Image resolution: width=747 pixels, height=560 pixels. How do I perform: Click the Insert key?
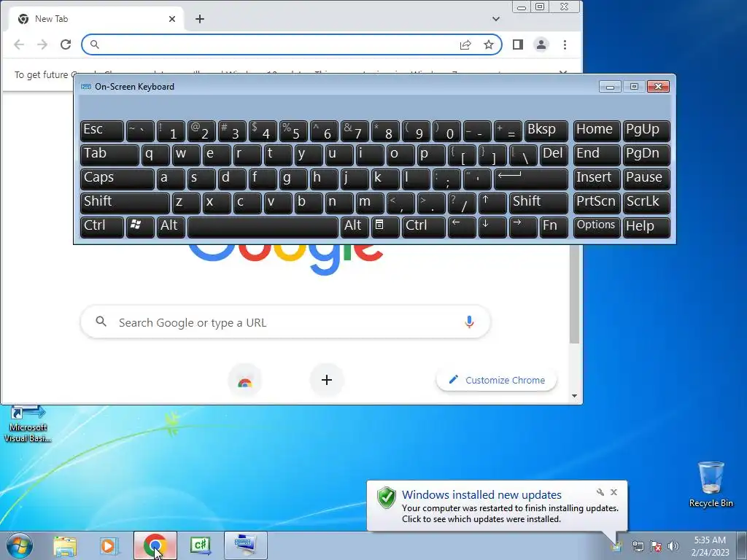click(x=597, y=179)
